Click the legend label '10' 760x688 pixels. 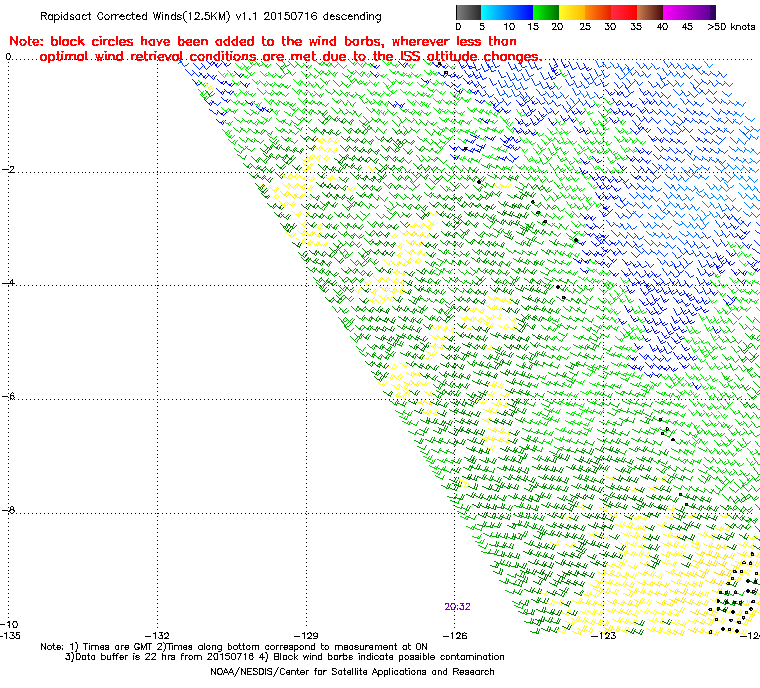509,27
